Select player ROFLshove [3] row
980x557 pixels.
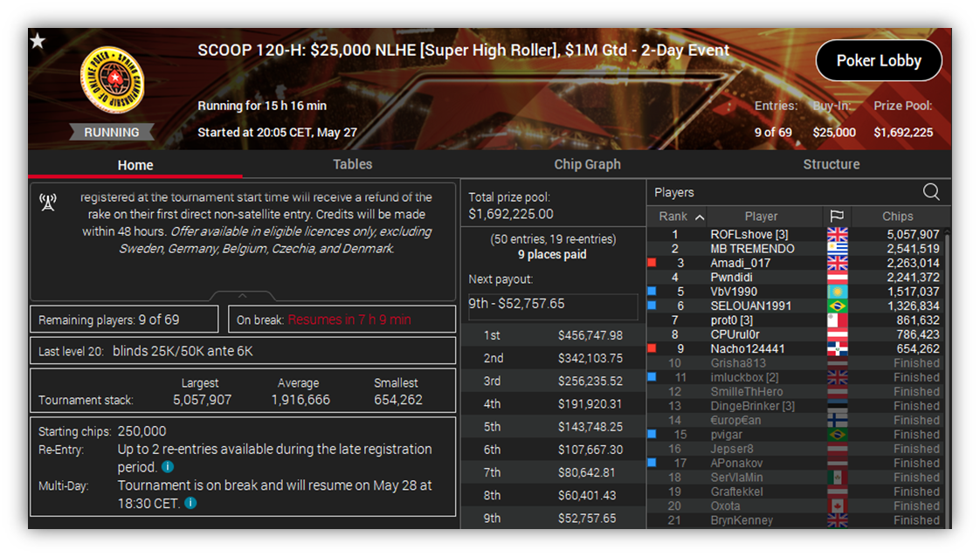(x=794, y=235)
